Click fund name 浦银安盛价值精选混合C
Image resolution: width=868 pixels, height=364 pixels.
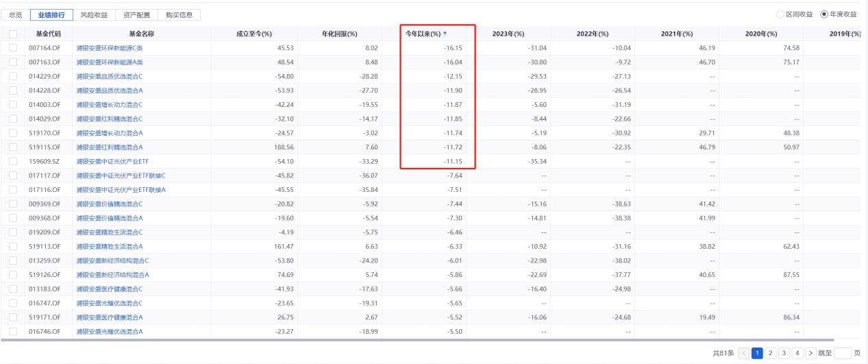point(110,204)
